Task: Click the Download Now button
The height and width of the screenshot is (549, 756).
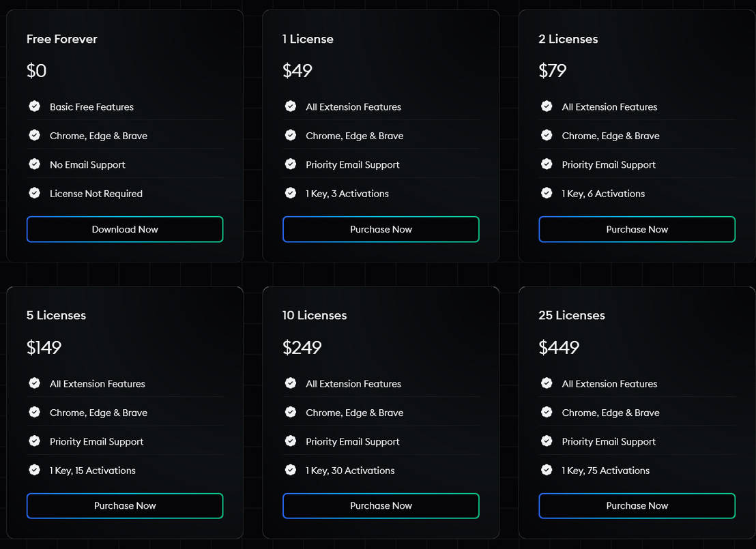Action: (x=124, y=229)
